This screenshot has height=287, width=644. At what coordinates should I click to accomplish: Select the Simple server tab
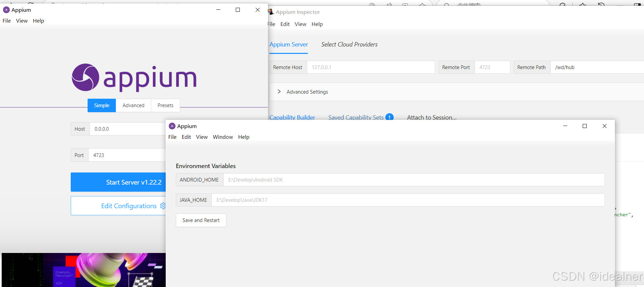(102, 105)
